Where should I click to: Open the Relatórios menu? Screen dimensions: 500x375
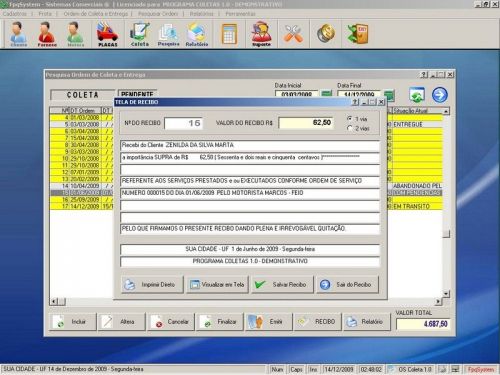(x=201, y=14)
